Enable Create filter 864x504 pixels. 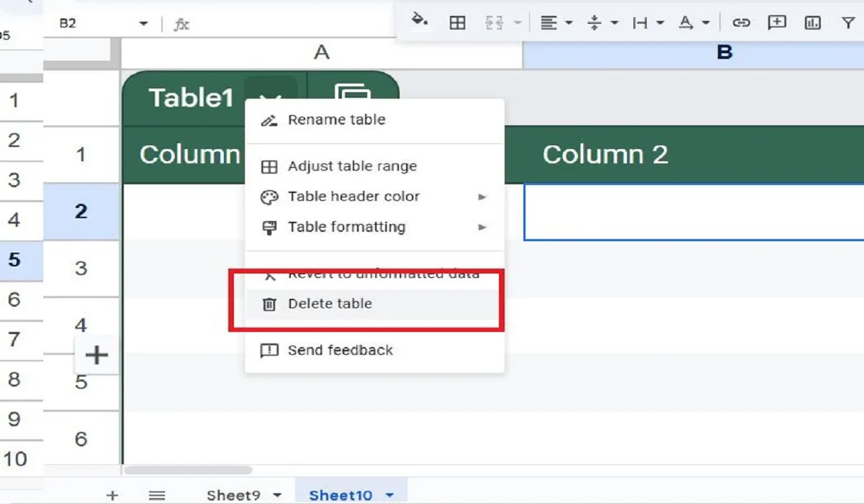click(848, 22)
